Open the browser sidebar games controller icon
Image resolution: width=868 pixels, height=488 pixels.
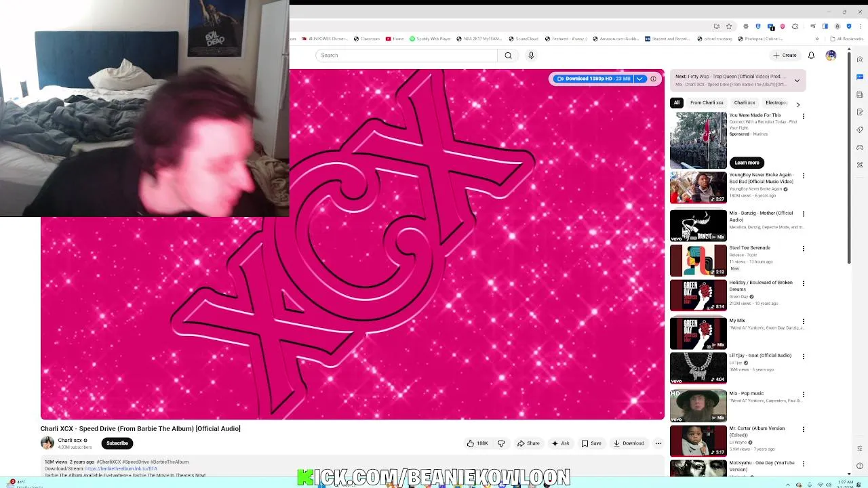coord(860,147)
